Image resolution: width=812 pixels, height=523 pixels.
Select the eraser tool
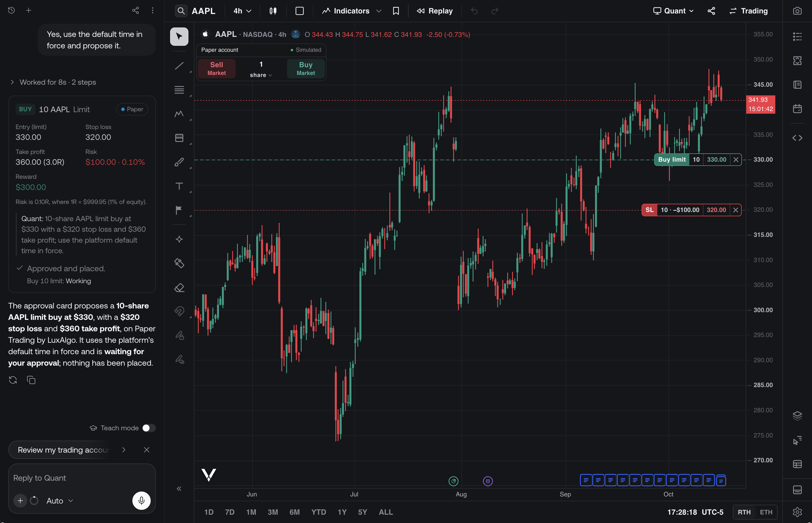pyautogui.click(x=179, y=288)
